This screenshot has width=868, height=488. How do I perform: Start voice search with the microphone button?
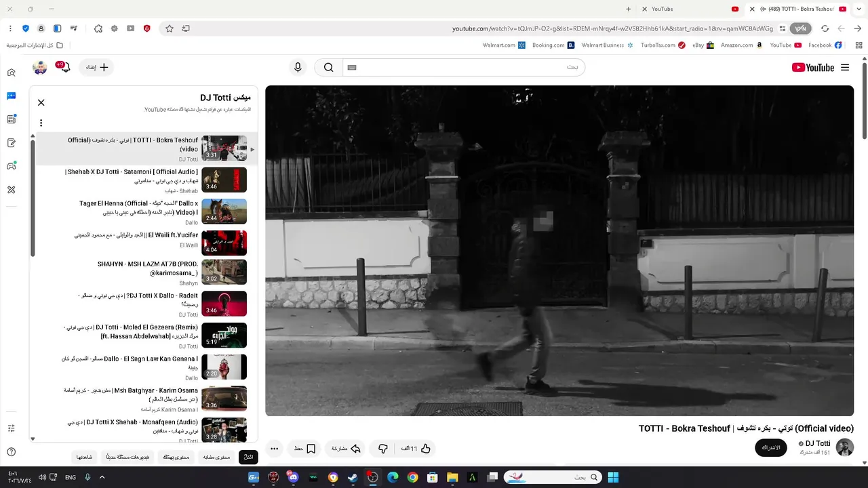(x=298, y=67)
